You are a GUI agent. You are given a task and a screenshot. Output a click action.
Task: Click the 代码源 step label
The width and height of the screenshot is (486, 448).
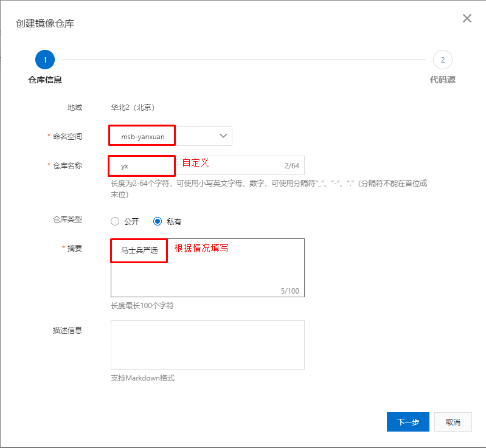coord(442,80)
